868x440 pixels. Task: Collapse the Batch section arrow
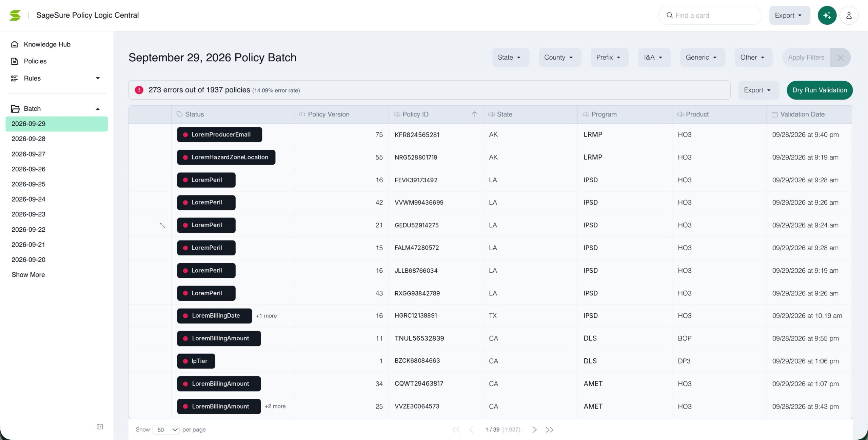pos(98,109)
